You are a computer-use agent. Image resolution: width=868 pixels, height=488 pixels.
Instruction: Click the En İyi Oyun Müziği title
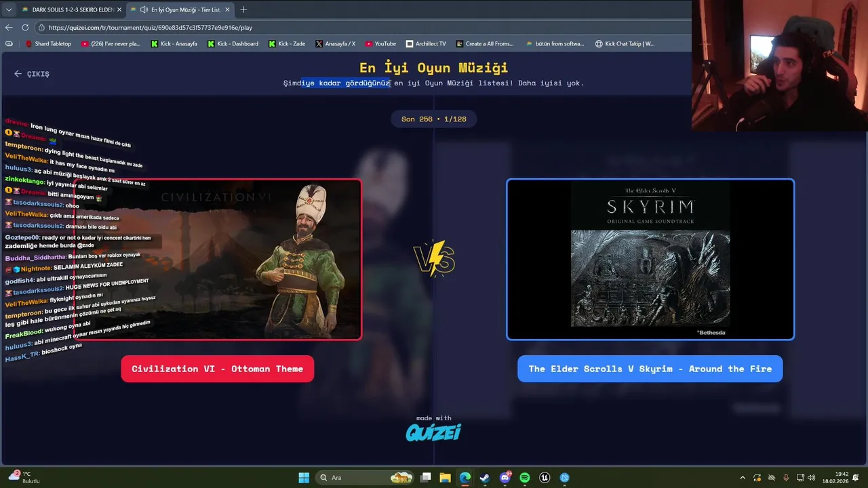pos(434,68)
